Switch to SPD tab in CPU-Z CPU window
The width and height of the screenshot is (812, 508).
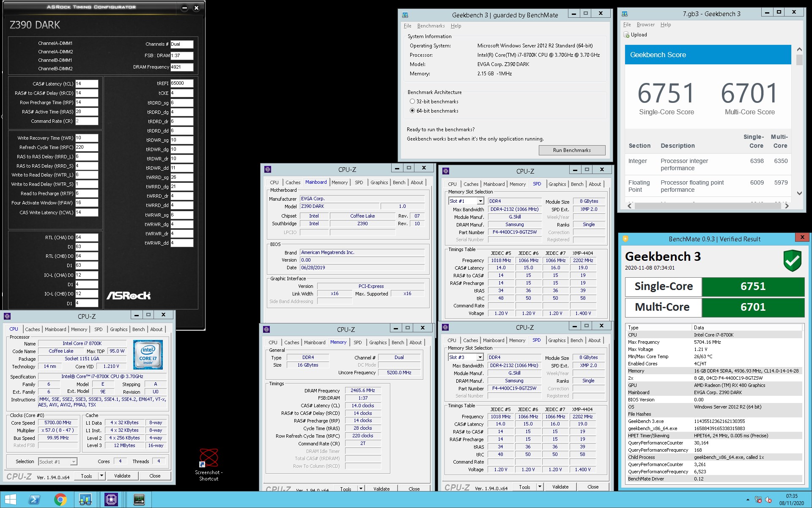click(x=99, y=329)
